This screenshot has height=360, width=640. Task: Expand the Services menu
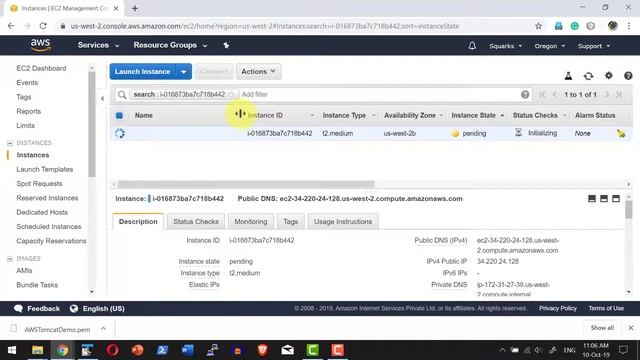pyautogui.click(x=98, y=45)
